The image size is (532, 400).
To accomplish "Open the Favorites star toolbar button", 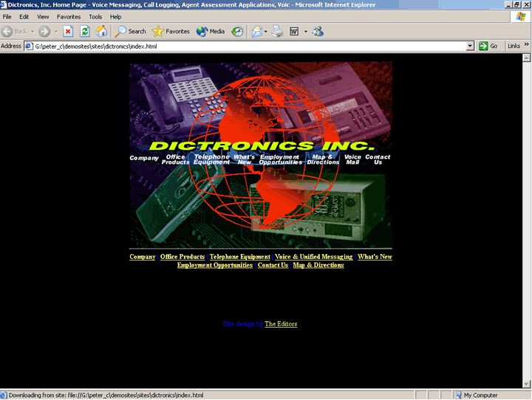I will click(x=171, y=32).
